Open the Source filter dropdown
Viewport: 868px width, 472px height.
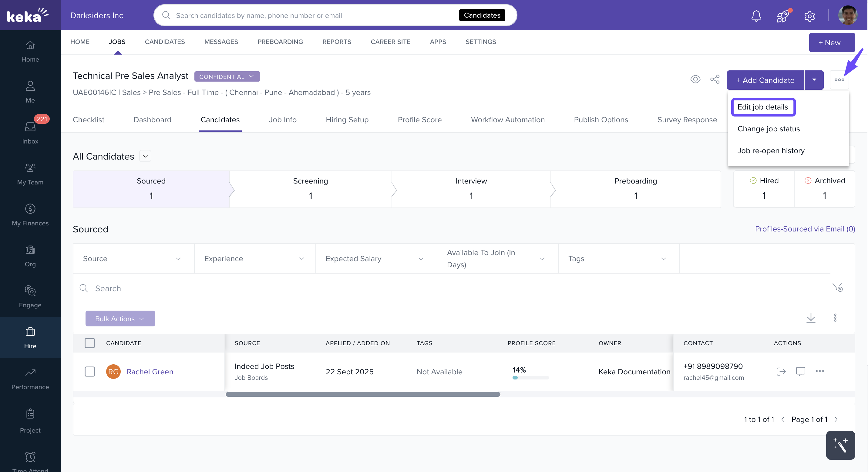133,258
